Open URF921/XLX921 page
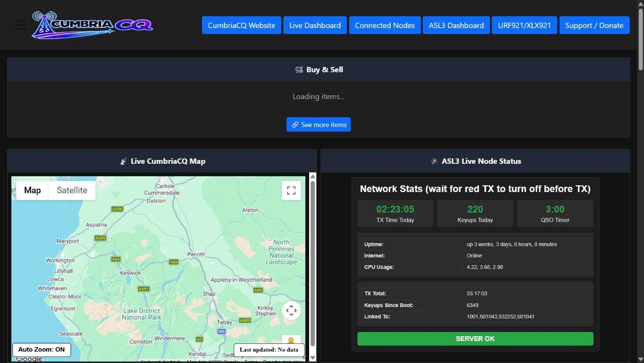The height and width of the screenshot is (363, 644). click(524, 25)
